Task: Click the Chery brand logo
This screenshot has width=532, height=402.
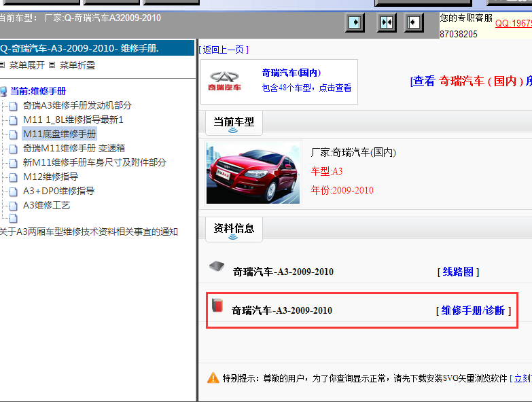Action: [224, 81]
